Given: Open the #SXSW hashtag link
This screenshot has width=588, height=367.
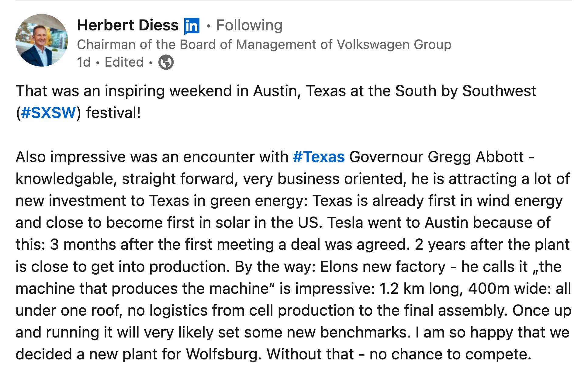Looking at the screenshot, I should (x=48, y=113).
